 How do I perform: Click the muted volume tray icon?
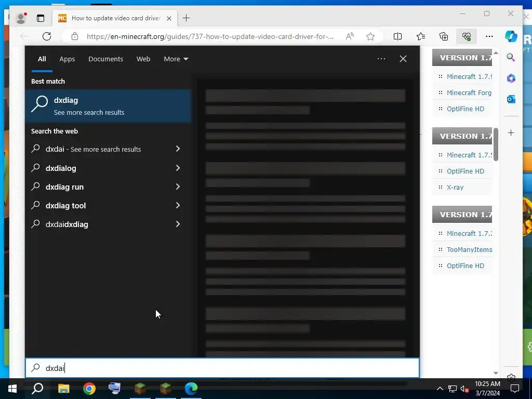[464, 389]
